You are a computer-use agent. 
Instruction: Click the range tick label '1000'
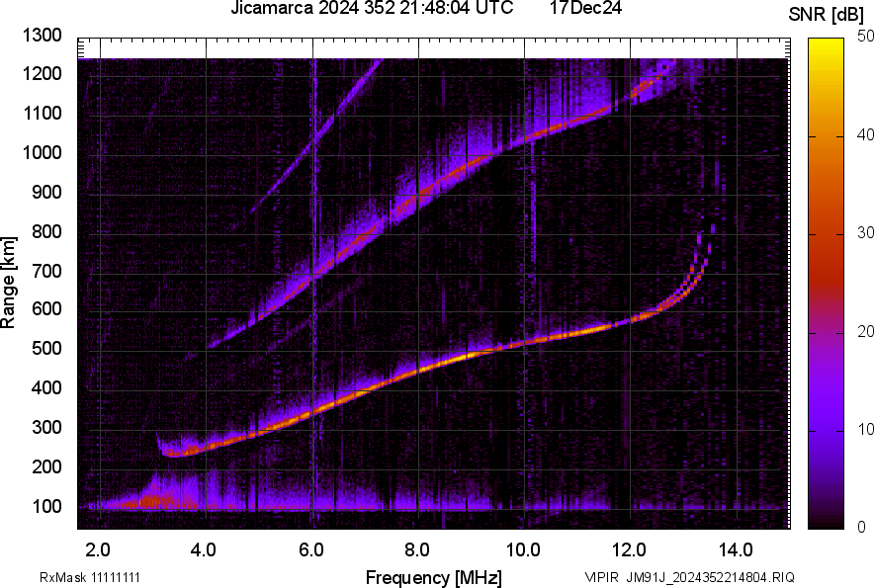(x=42, y=152)
